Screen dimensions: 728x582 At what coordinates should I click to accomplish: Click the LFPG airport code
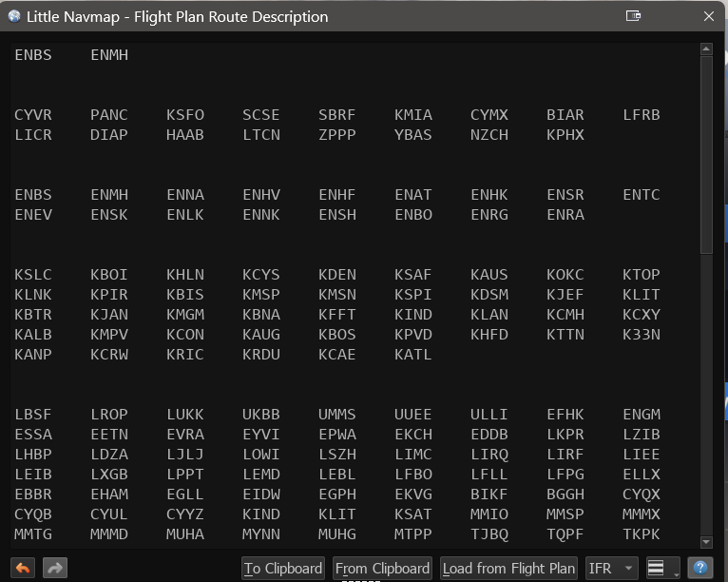(565, 475)
